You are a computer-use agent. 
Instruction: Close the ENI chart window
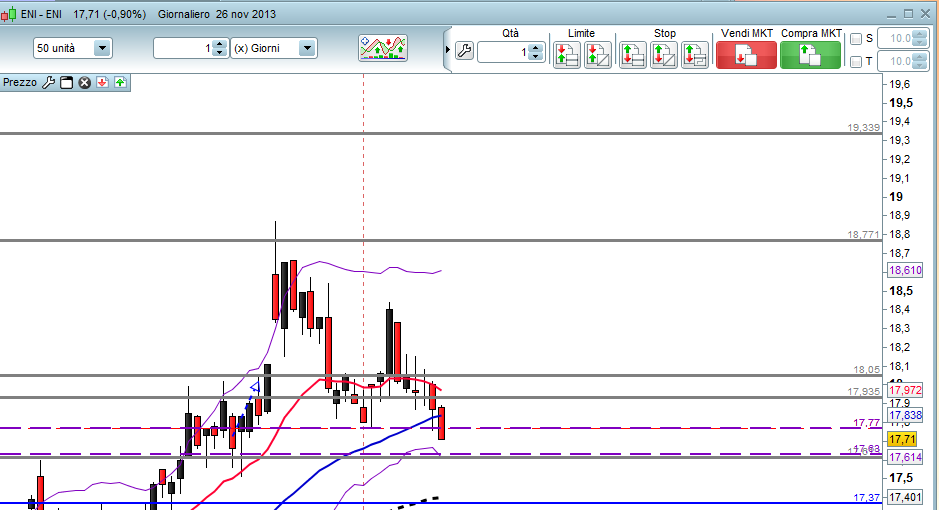(x=925, y=14)
